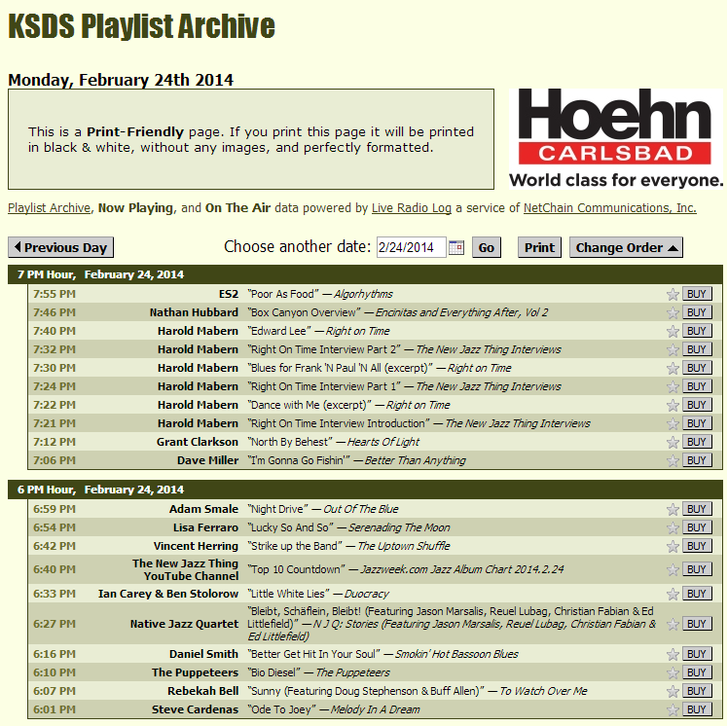The height and width of the screenshot is (726, 728).
Task: Buy the Top 10 Countdown entry
Action: coord(697,569)
